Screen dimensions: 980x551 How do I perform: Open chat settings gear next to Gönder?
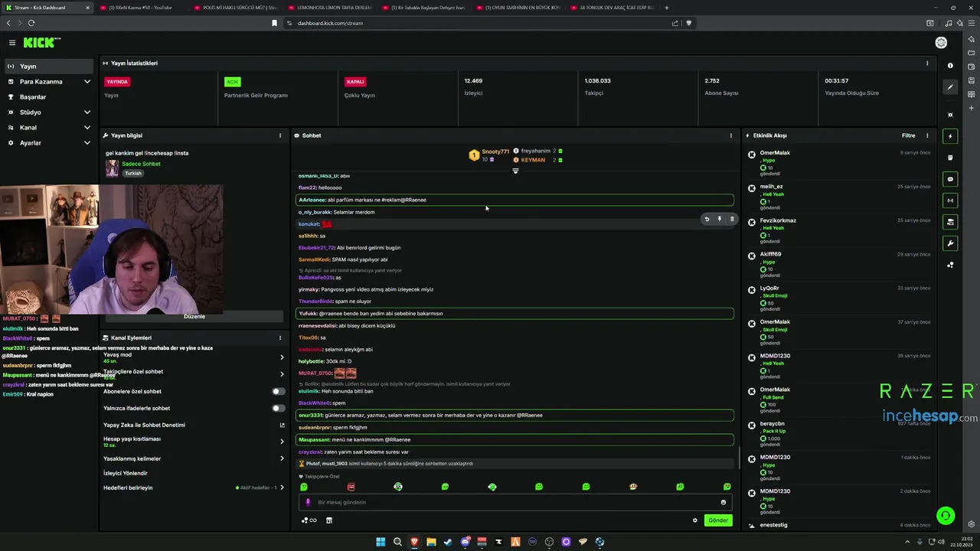(695, 520)
